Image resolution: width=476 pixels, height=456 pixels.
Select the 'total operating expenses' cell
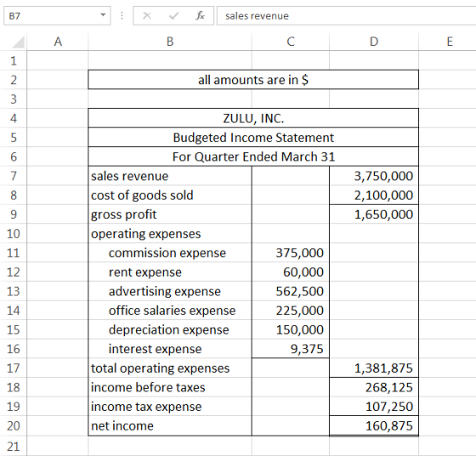click(x=170, y=368)
